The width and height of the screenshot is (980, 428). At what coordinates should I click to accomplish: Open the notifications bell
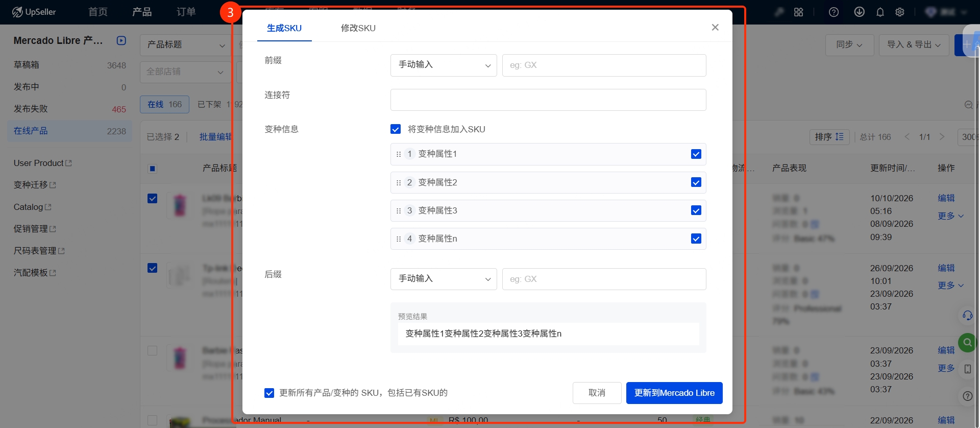pyautogui.click(x=880, y=12)
